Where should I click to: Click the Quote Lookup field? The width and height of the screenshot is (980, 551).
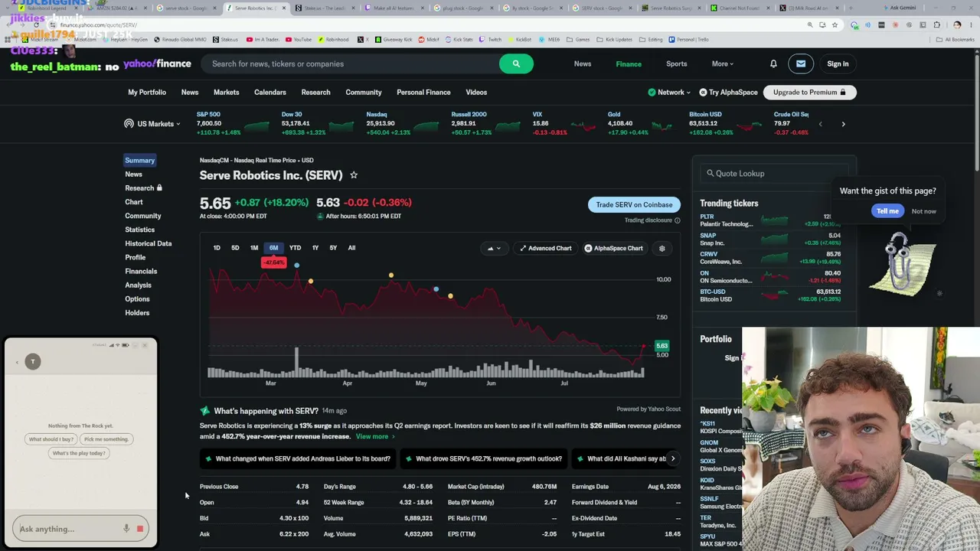pos(773,174)
